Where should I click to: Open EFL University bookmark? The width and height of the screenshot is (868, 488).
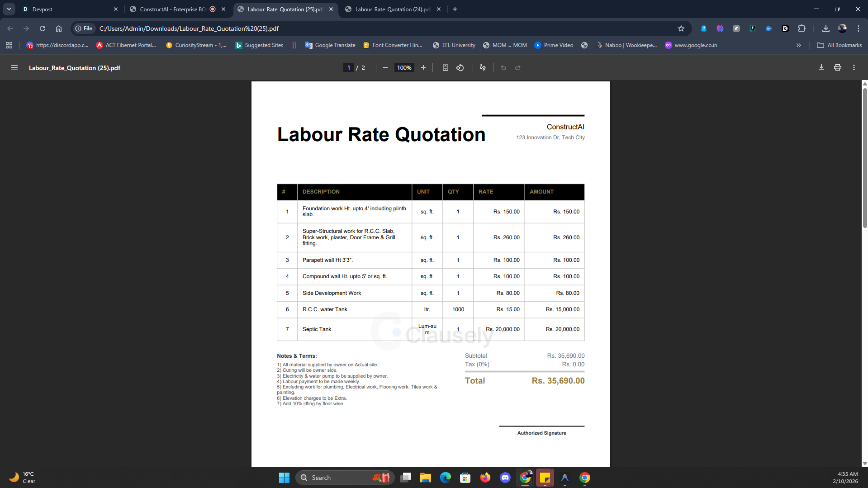(454, 45)
